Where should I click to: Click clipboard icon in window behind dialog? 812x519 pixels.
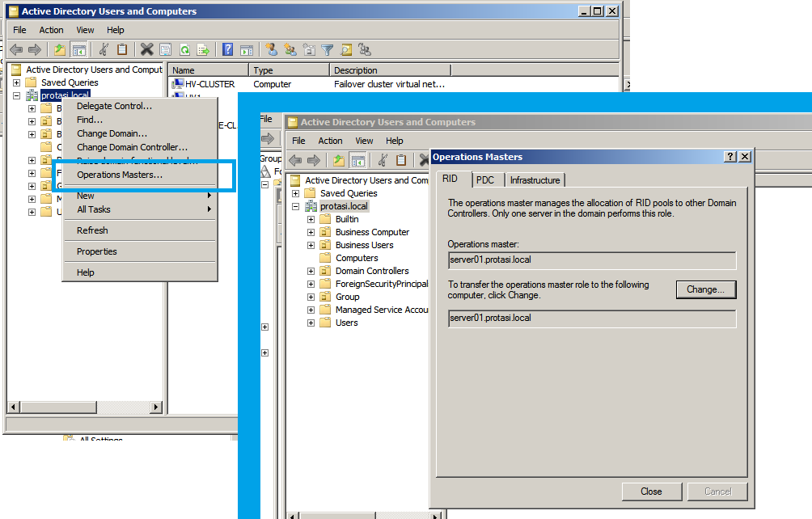[x=401, y=160]
